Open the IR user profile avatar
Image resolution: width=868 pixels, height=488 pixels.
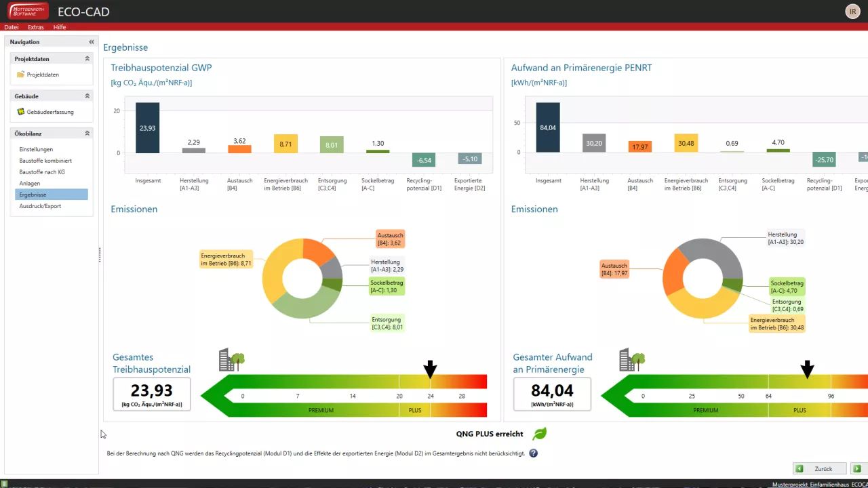tap(852, 12)
